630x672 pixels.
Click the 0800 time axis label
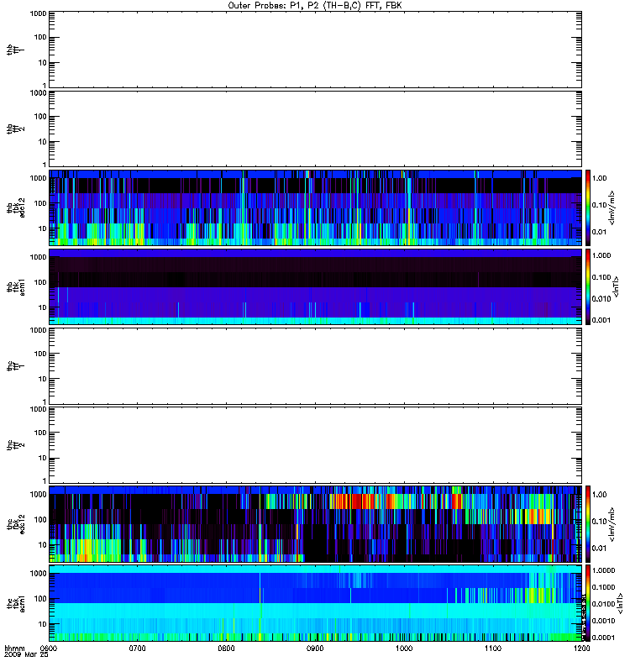(226, 648)
